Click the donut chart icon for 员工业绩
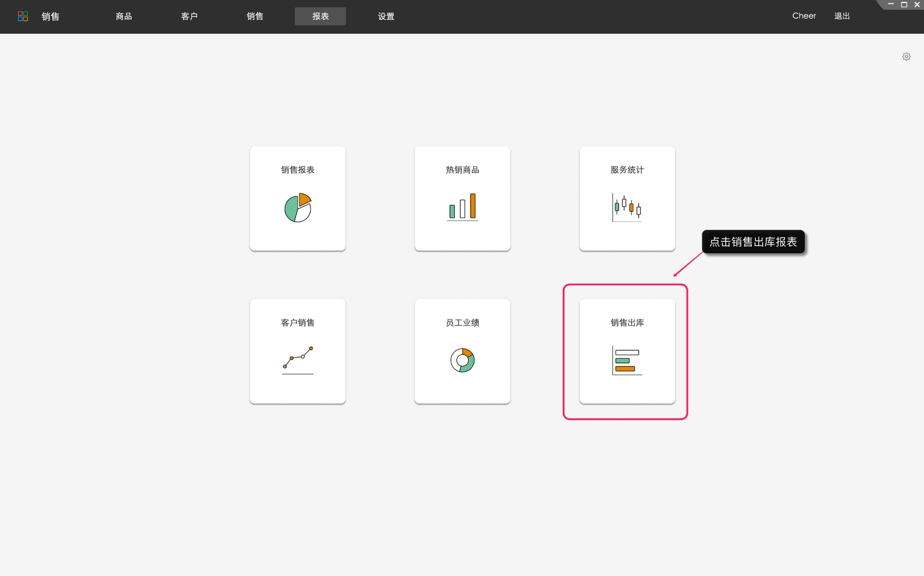Screen dimensions: 924x576 pos(462,360)
